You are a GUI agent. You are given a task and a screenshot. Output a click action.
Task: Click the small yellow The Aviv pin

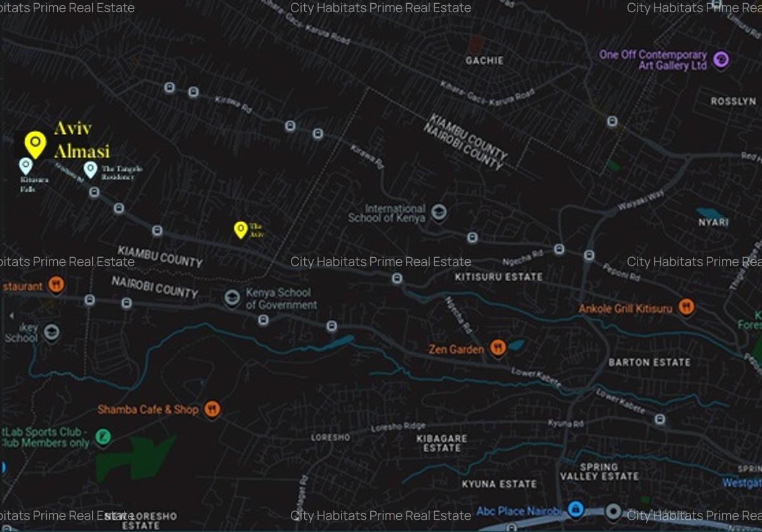(240, 229)
